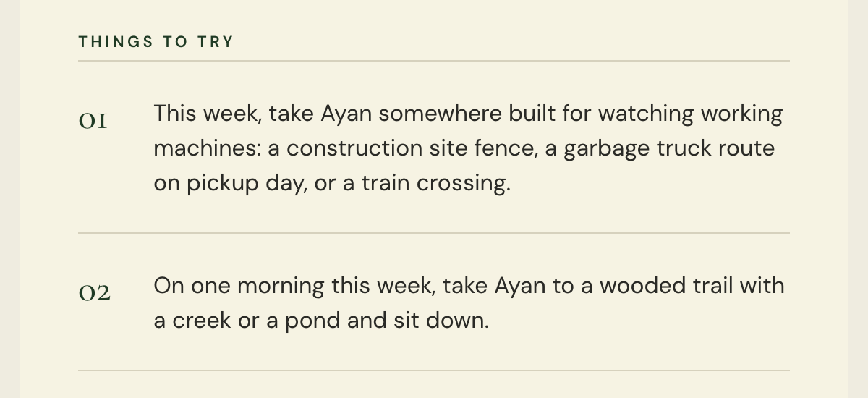Viewport: 868px width, 398px height.
Task: Select the 01 item number
Action: (93, 122)
